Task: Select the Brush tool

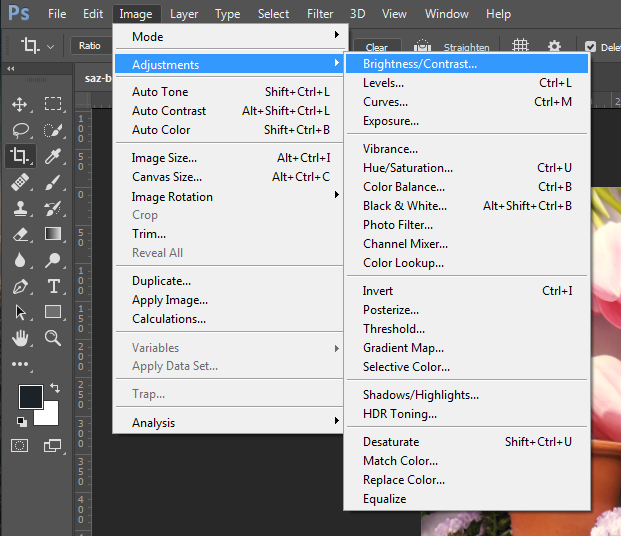Action: click(53, 182)
